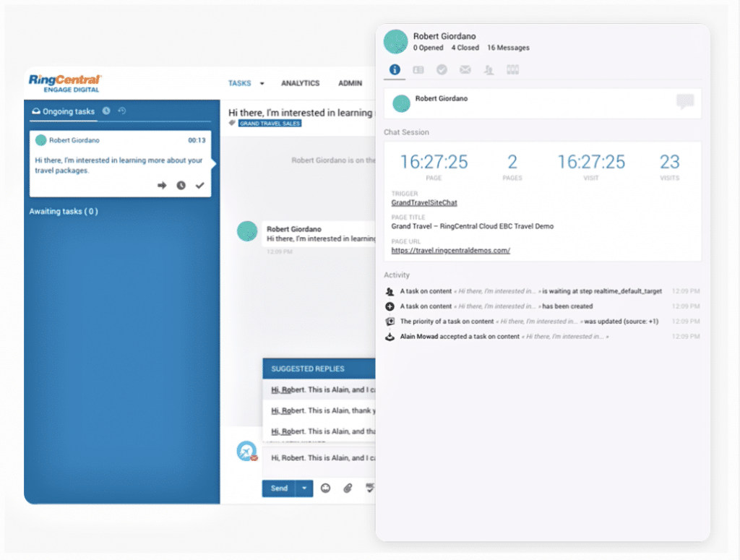Click the forward arrow on Robert Giordano's task
The height and width of the screenshot is (560, 740).
click(x=162, y=186)
